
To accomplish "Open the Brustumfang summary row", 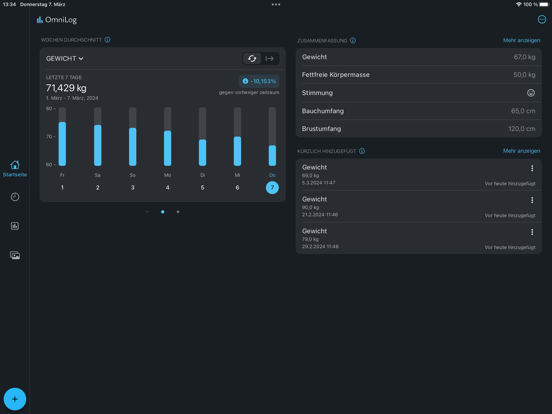I will tap(419, 129).
